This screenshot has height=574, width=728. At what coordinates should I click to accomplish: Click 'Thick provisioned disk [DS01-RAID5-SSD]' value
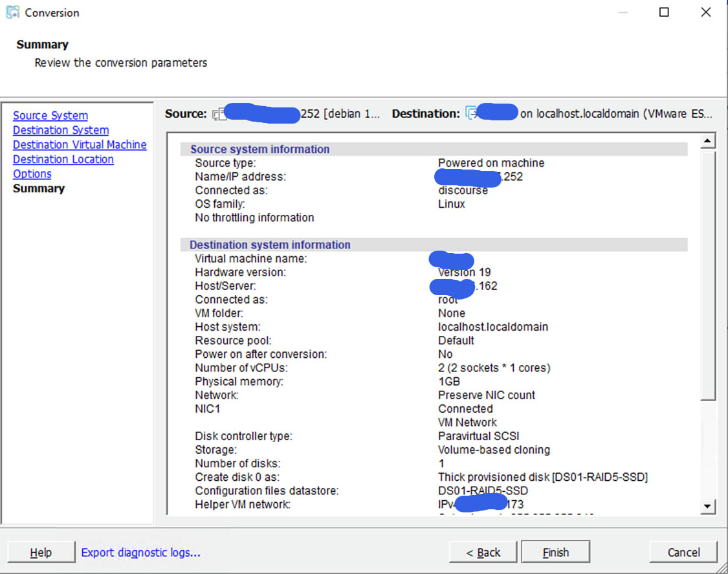pos(543,477)
